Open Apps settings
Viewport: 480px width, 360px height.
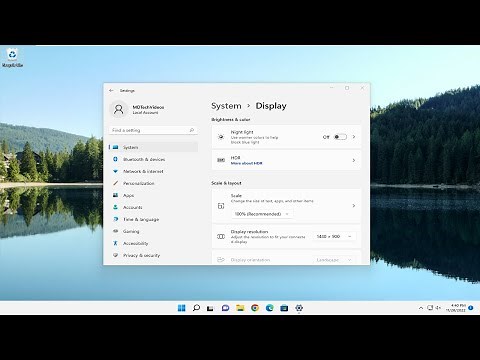point(153,195)
